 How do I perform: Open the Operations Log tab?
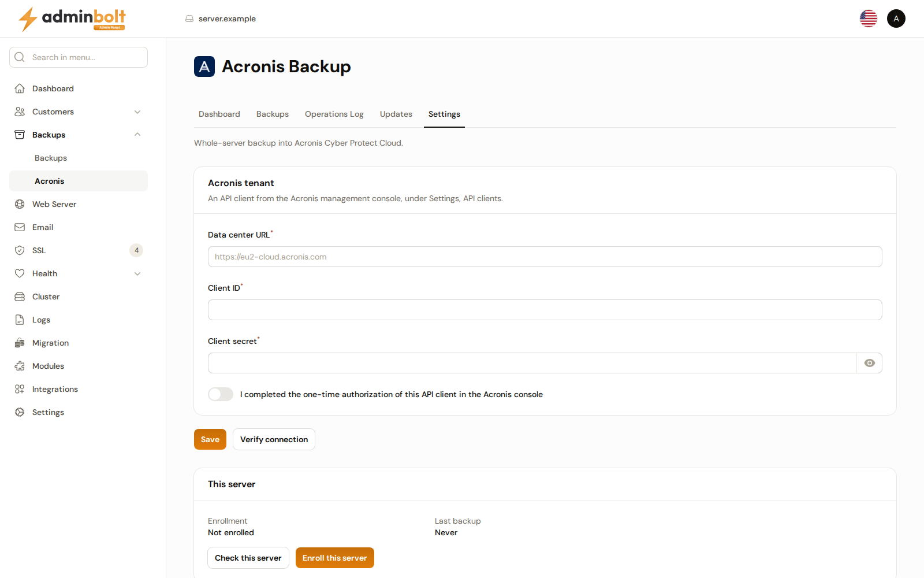pos(334,114)
